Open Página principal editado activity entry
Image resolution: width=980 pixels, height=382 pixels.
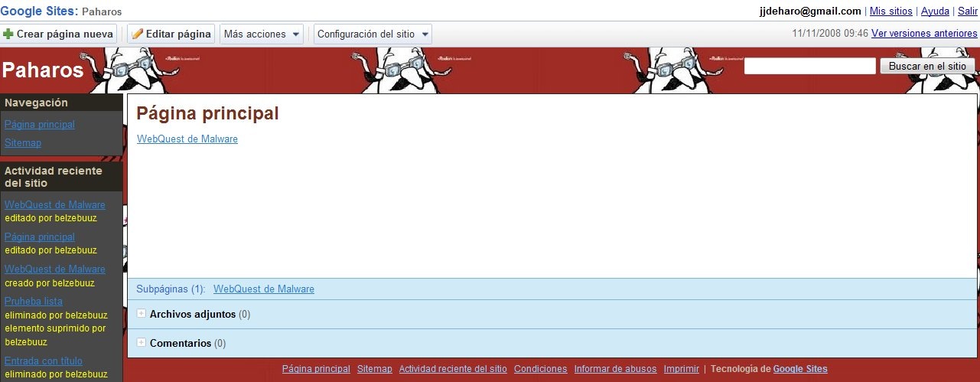[x=40, y=237]
